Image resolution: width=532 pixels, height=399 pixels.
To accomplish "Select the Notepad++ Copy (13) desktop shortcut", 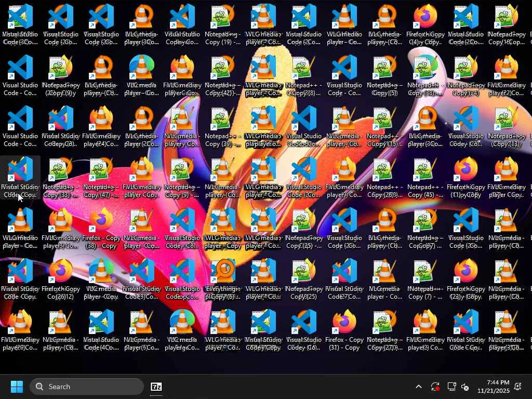I will (506, 126).
